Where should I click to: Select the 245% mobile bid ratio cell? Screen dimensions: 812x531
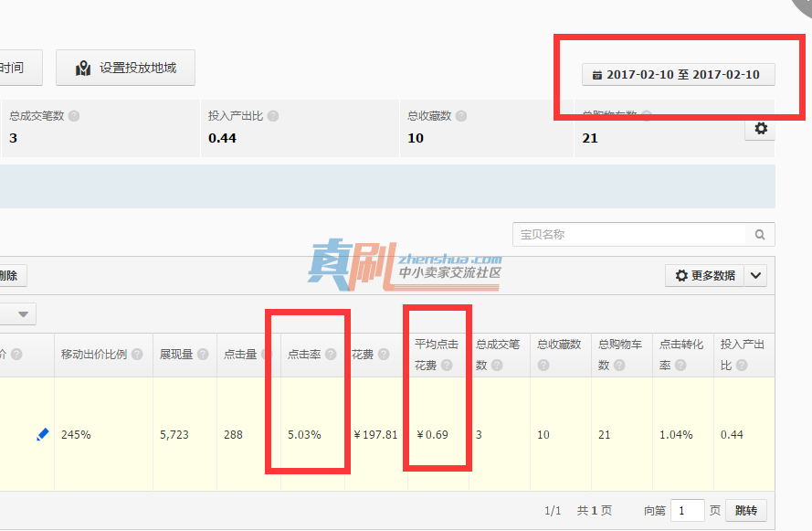point(76,435)
